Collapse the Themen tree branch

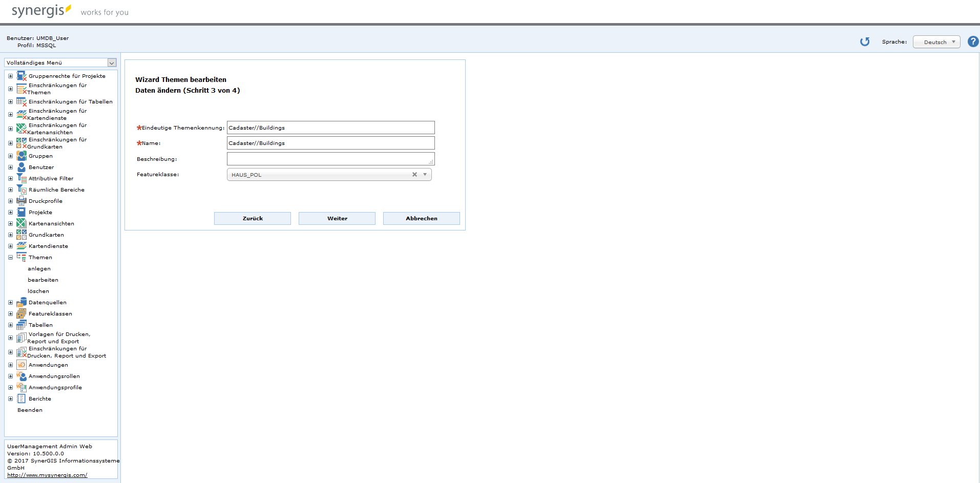[10, 257]
